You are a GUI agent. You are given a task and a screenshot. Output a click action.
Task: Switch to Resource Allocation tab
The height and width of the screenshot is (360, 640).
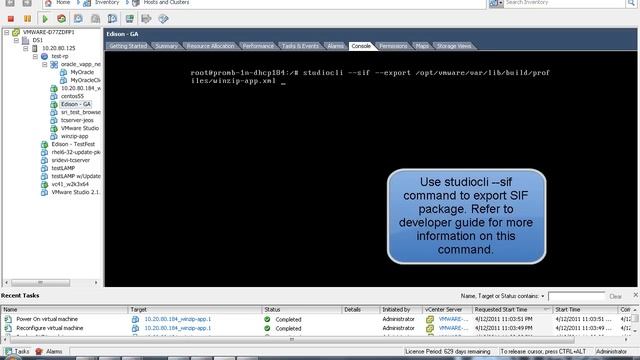coord(210,46)
